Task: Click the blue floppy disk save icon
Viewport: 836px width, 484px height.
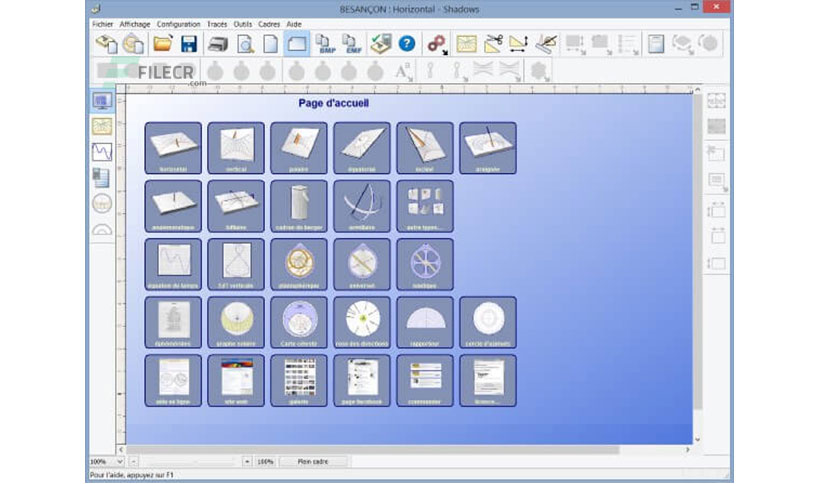Action: [189, 44]
